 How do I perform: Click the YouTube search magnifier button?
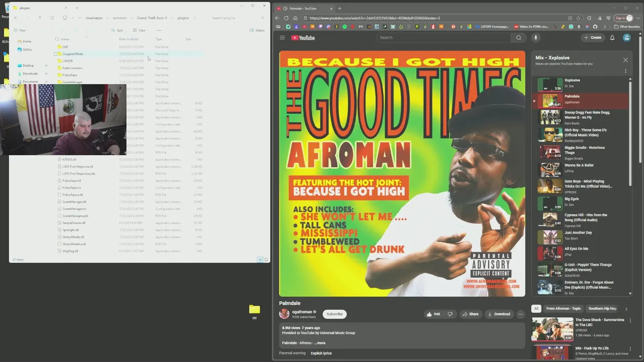(x=519, y=38)
